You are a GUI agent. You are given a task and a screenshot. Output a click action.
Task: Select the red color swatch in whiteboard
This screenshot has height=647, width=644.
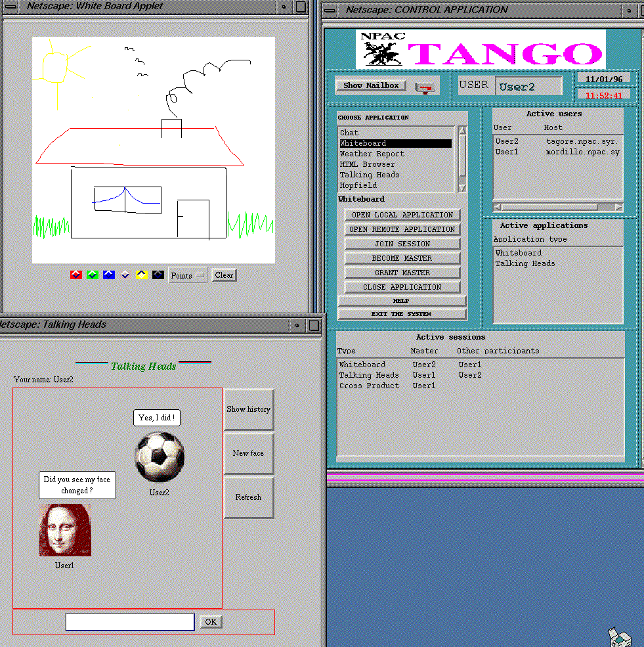76,275
